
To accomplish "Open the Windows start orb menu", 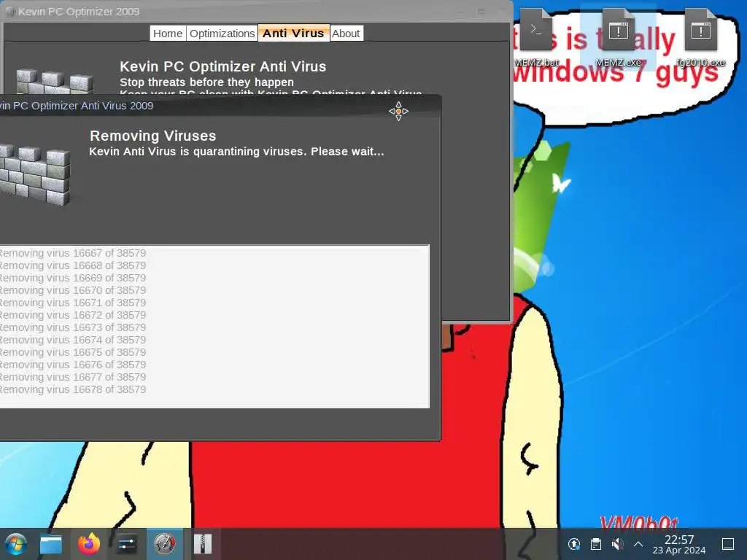I will point(16,544).
